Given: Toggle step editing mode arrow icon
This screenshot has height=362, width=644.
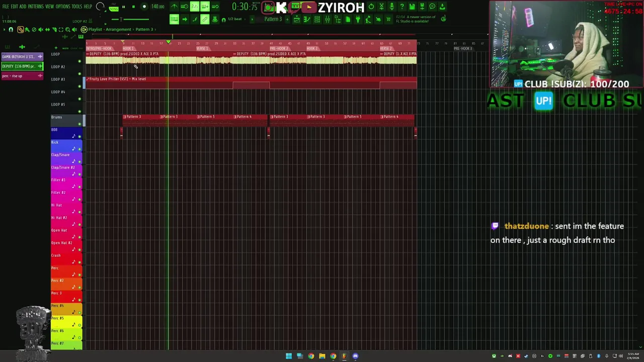Looking at the screenshot, I should [184, 19].
